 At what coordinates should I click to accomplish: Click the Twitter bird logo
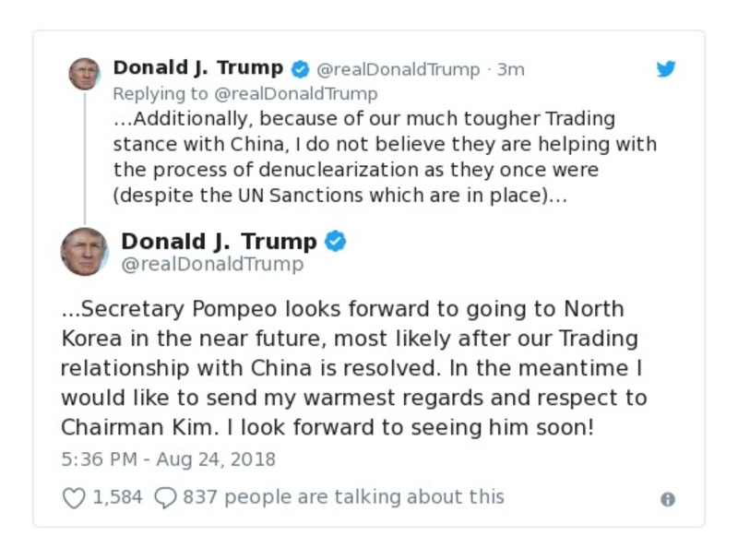click(x=666, y=67)
